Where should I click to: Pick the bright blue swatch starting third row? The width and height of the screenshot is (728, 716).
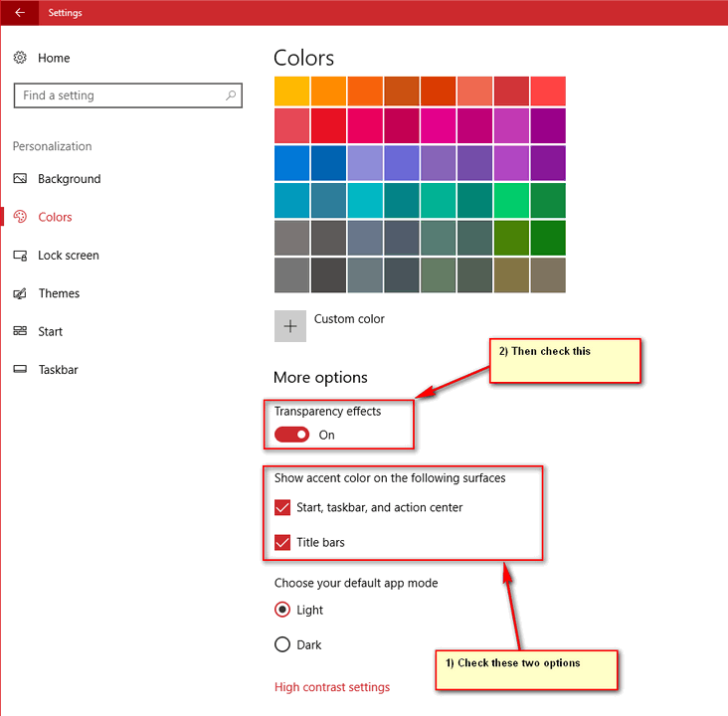click(291, 163)
